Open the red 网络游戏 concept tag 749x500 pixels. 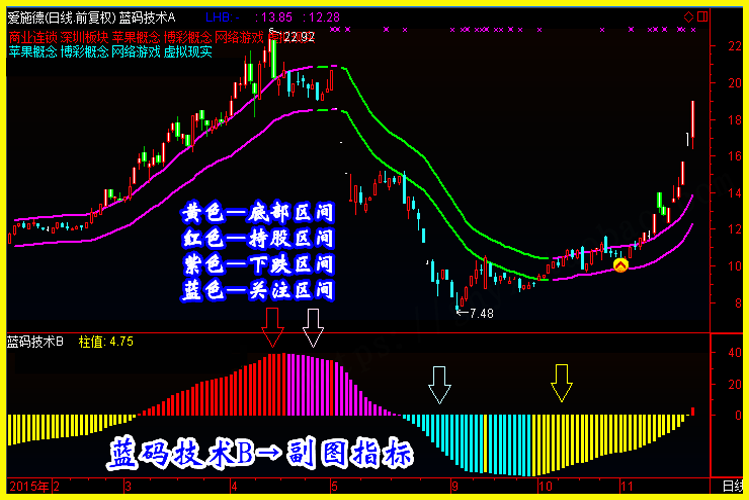click(x=239, y=37)
